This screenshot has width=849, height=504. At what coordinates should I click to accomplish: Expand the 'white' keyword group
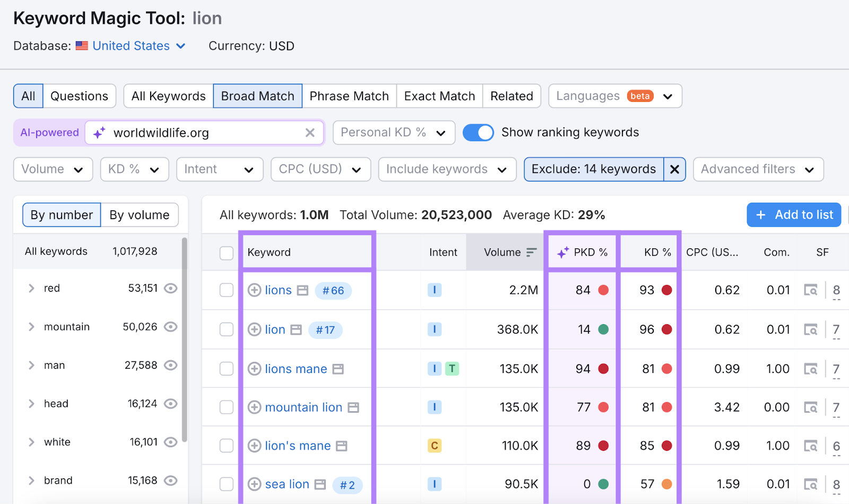coord(31,442)
